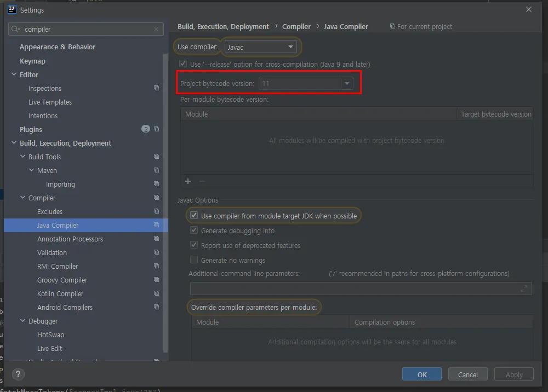Toggle the '--release' cross-compilation option
The width and height of the screenshot is (548, 392).
183,64
